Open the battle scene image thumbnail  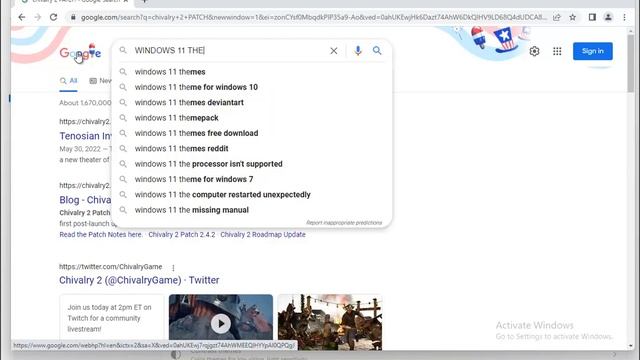(x=330, y=322)
